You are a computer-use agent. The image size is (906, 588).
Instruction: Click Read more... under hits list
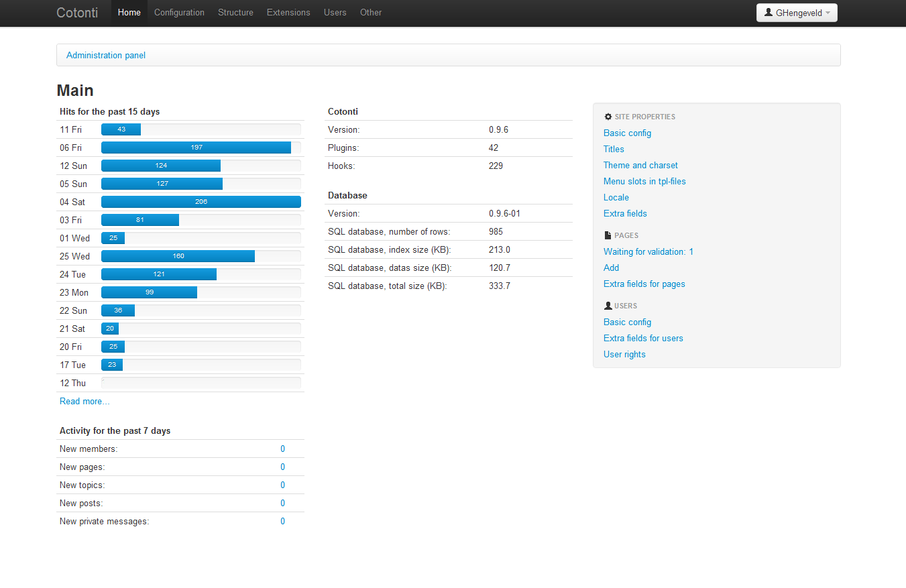[x=84, y=402]
